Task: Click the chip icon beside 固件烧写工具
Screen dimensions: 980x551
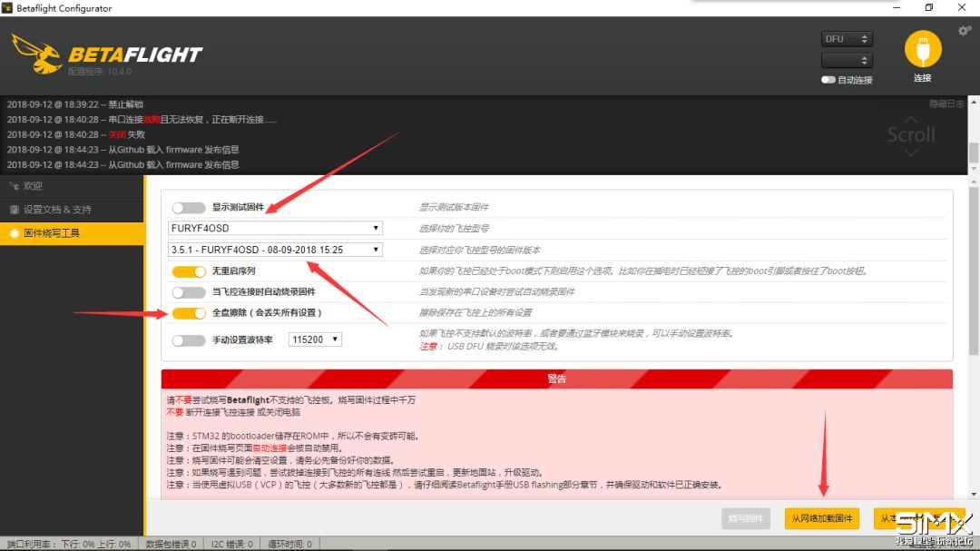Action: click(x=14, y=234)
